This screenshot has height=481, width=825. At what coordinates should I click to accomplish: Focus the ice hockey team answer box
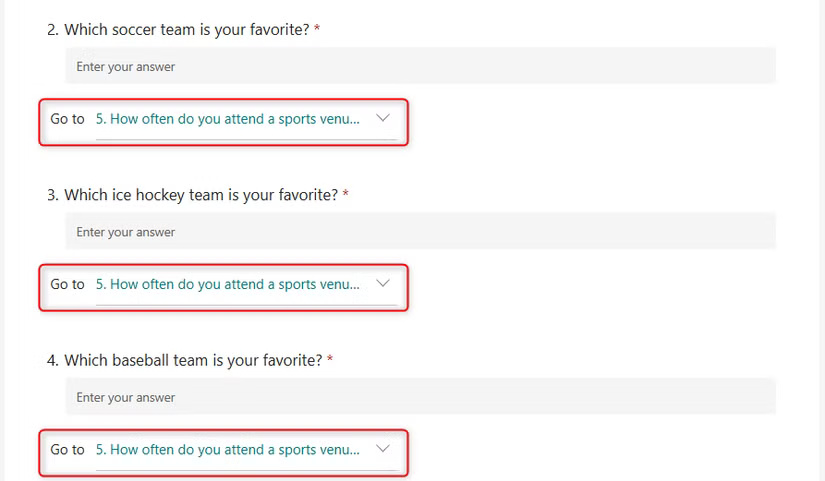pyautogui.click(x=420, y=232)
